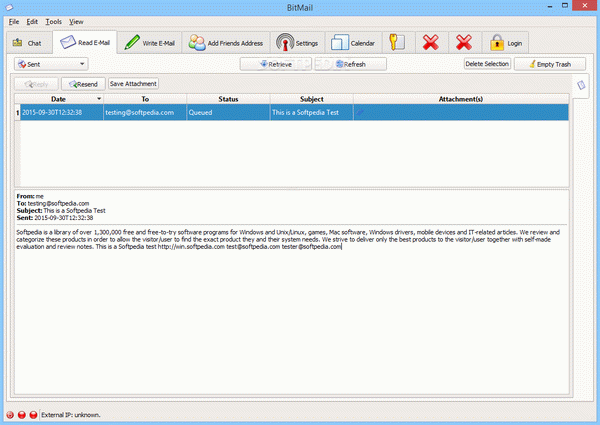Open the Login tab with padlock
Screen dimensions: 600x425
[505, 43]
